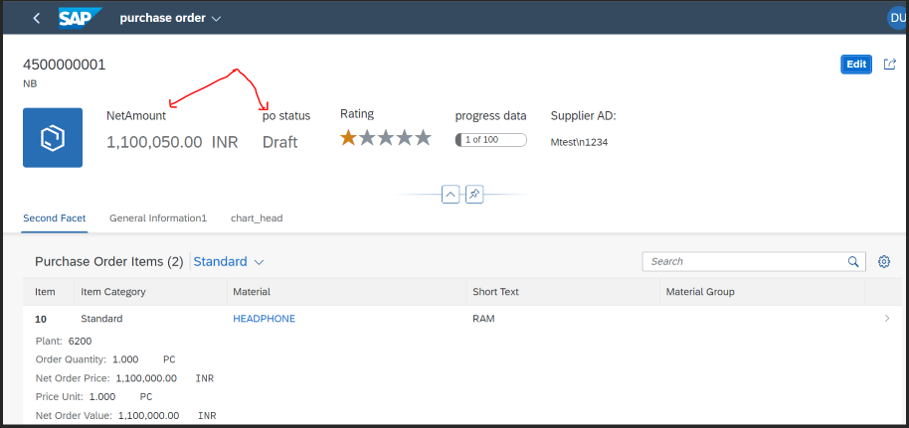The width and height of the screenshot is (909, 428).
Task: Go back using the header arrow
Action: (x=37, y=18)
